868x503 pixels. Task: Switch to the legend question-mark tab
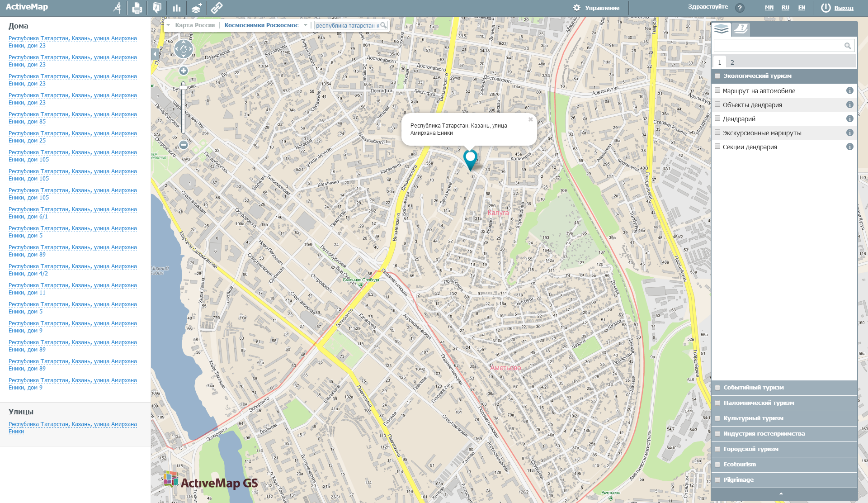coord(741,29)
